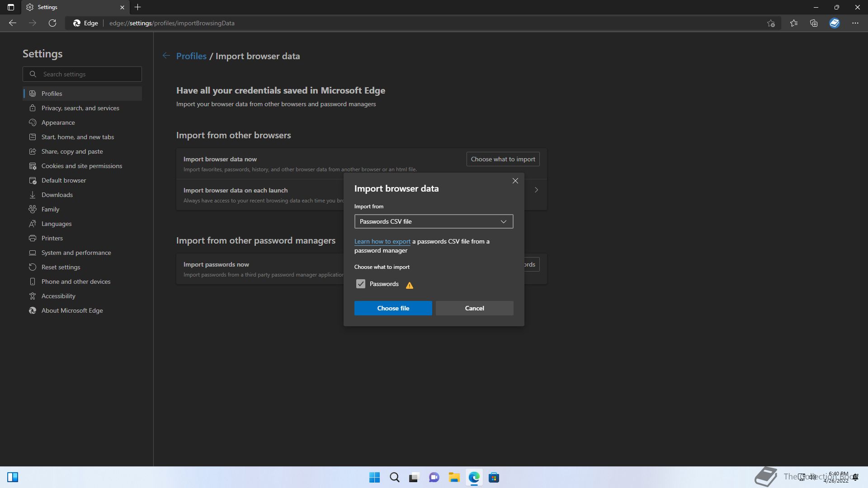Click Cancel in the import dialog
Viewport: 868px width, 488px height.
(474, 308)
